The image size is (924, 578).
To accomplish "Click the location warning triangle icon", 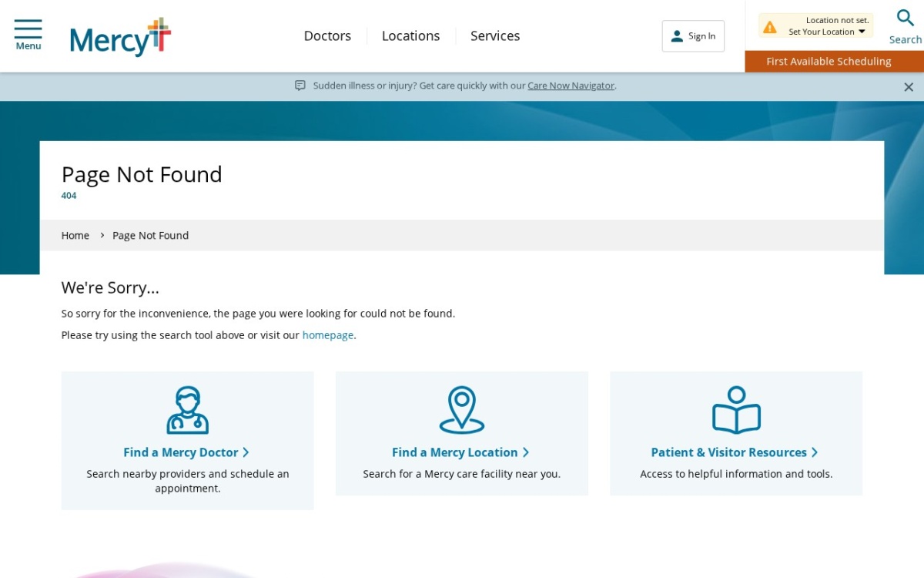I will tap(769, 27).
